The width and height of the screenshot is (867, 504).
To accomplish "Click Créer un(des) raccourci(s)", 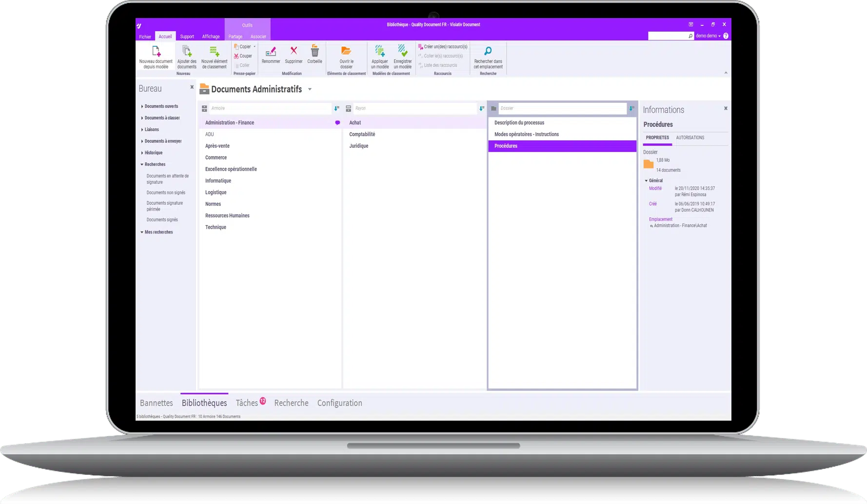I will tap(443, 46).
